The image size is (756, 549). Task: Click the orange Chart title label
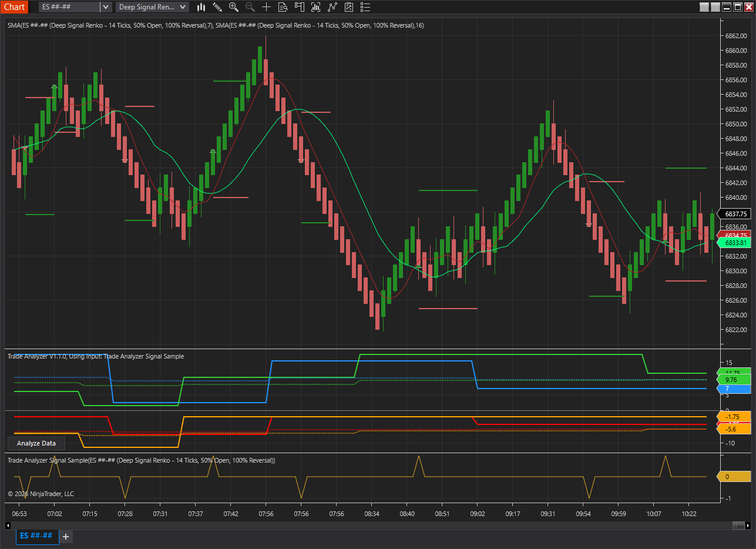15,7
